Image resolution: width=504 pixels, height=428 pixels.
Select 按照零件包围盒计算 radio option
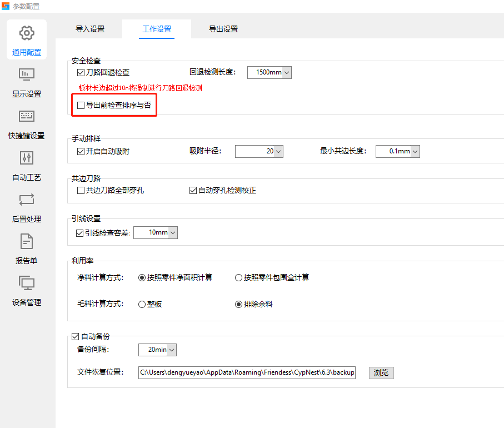238,277
